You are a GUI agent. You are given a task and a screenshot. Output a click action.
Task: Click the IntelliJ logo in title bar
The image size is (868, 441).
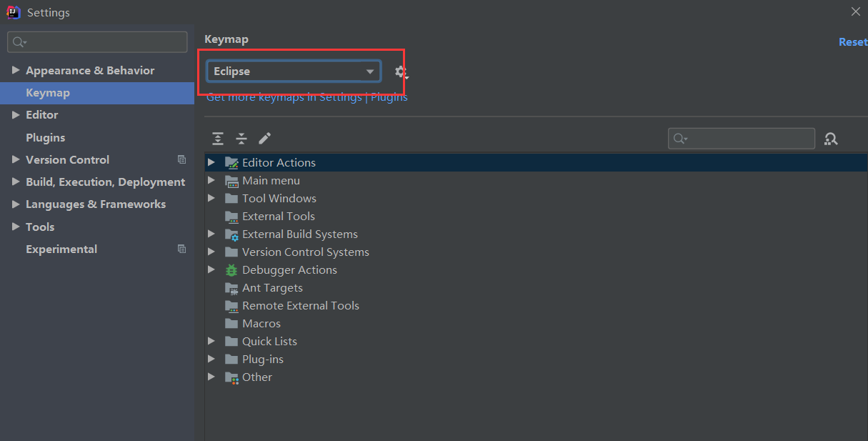14,12
